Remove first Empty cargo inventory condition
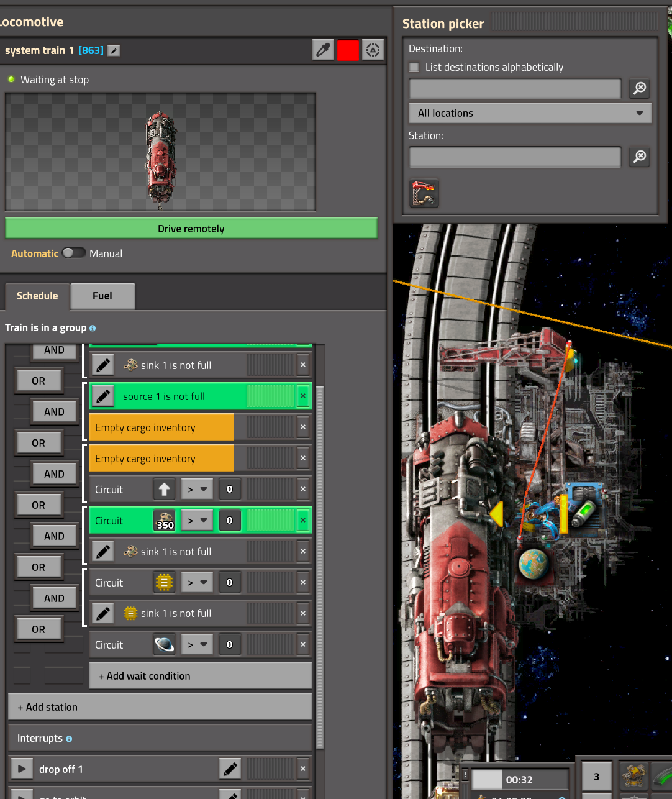The width and height of the screenshot is (672, 799). [x=303, y=427]
